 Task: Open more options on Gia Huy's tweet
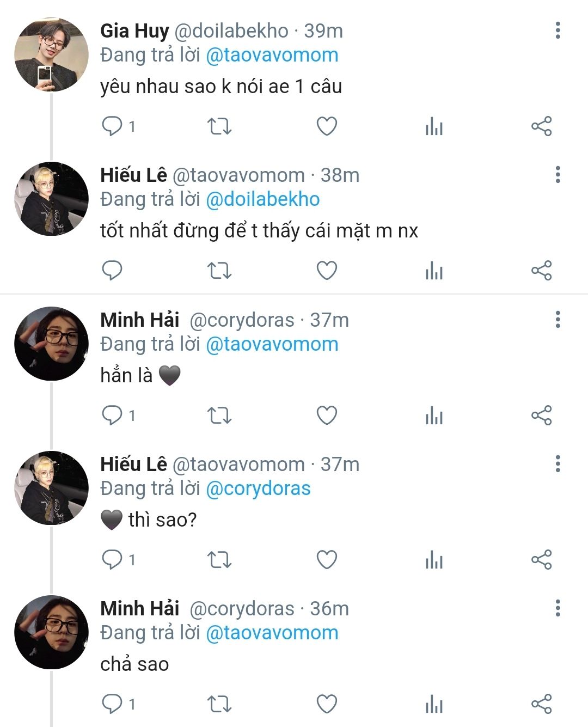pyautogui.click(x=558, y=30)
